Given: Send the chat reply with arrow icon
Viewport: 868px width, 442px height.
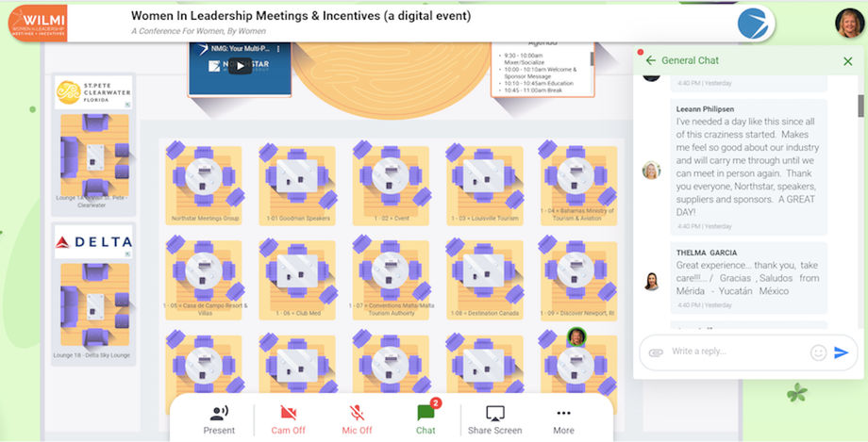Looking at the screenshot, I should point(842,352).
